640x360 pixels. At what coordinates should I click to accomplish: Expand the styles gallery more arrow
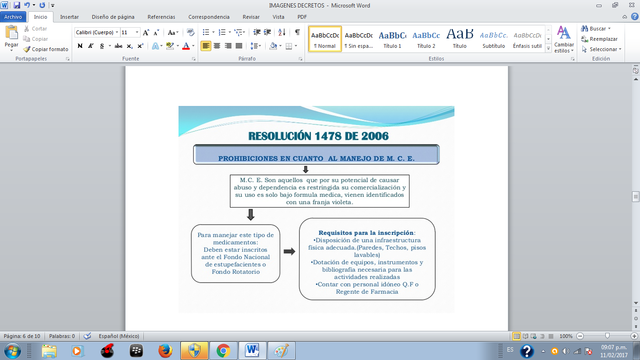(x=548, y=49)
